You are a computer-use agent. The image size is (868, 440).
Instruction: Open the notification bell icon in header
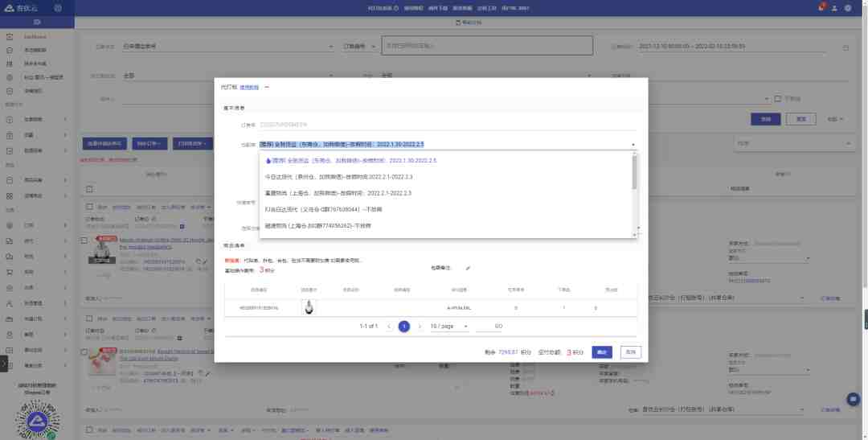point(821,8)
